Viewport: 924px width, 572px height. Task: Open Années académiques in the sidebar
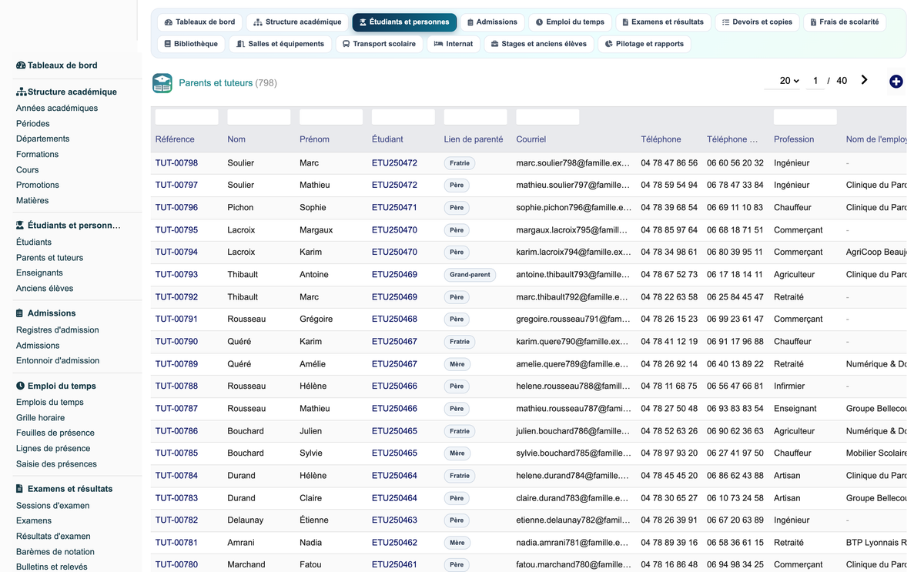(57, 108)
